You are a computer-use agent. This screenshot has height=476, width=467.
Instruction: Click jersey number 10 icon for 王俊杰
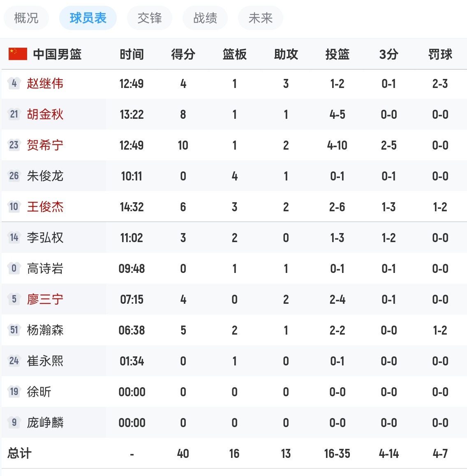(14, 206)
